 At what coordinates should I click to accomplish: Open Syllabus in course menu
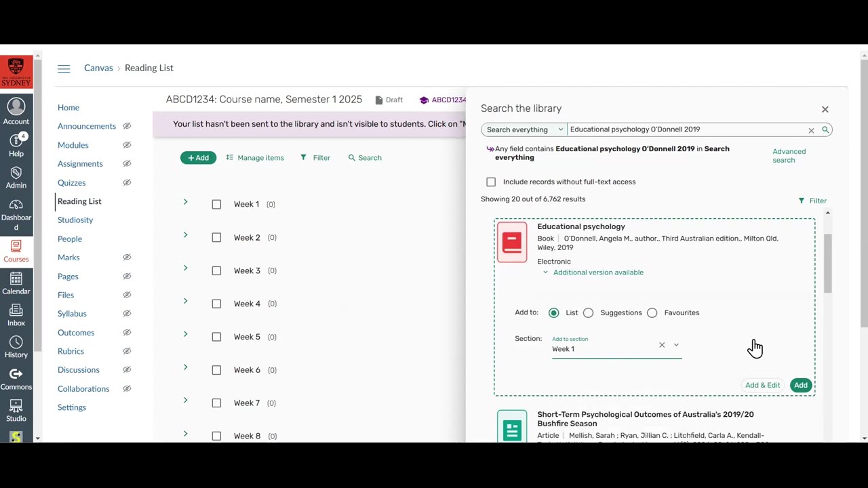click(x=72, y=314)
